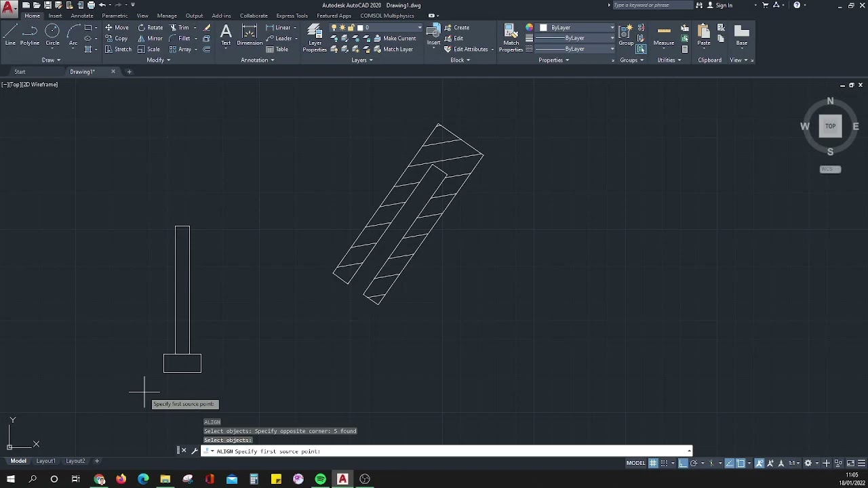This screenshot has width=868, height=488.
Task: Toggle object snap tracking
Action: [x=730, y=463]
